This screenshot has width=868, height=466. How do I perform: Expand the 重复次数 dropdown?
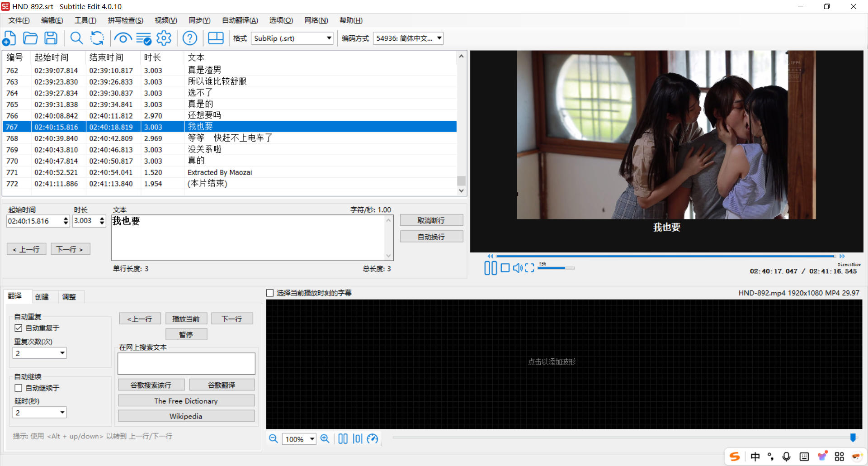coord(39,353)
